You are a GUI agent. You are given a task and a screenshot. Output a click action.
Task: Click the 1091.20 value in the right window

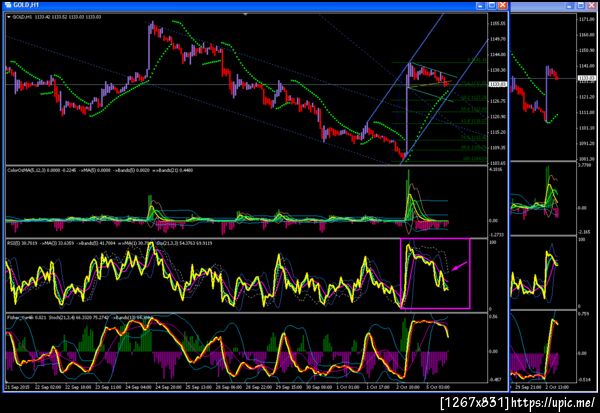pos(587,144)
